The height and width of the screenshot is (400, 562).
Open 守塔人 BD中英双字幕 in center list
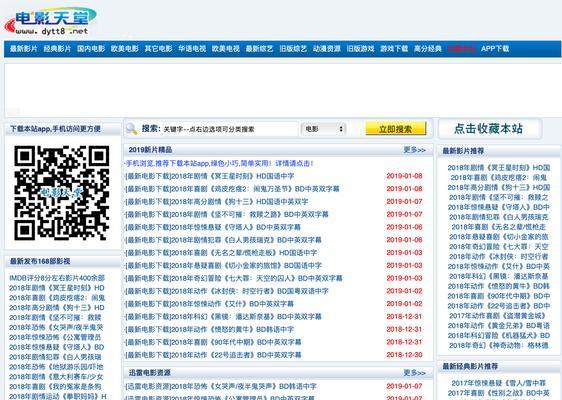(213, 227)
